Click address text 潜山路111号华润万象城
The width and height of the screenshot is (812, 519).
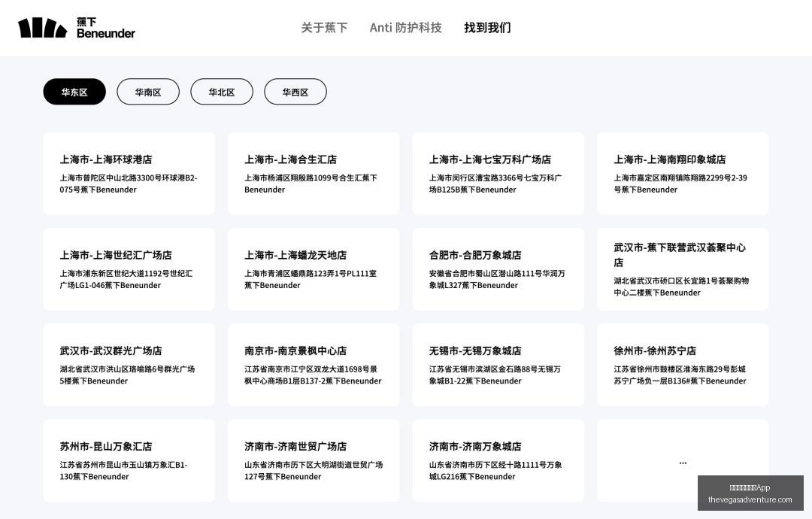pos(497,279)
